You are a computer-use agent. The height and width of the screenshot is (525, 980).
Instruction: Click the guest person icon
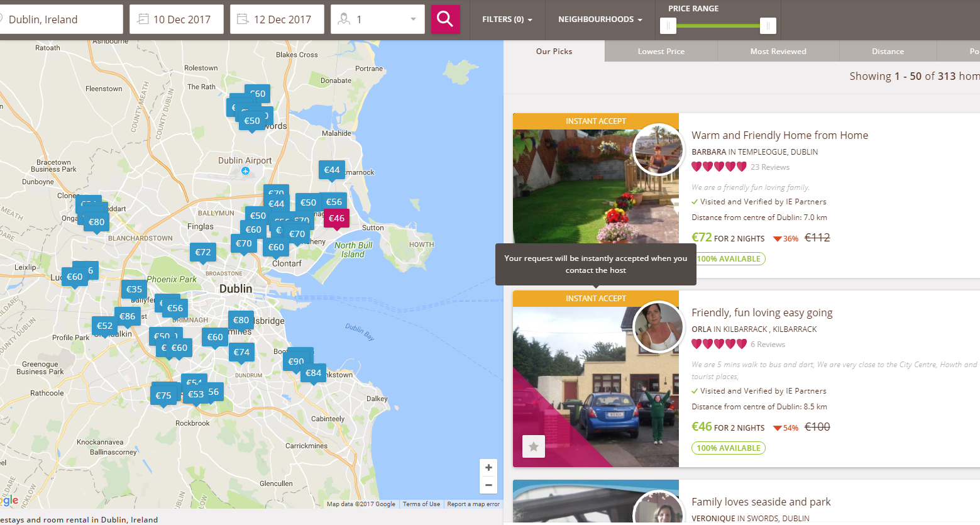[x=344, y=19]
